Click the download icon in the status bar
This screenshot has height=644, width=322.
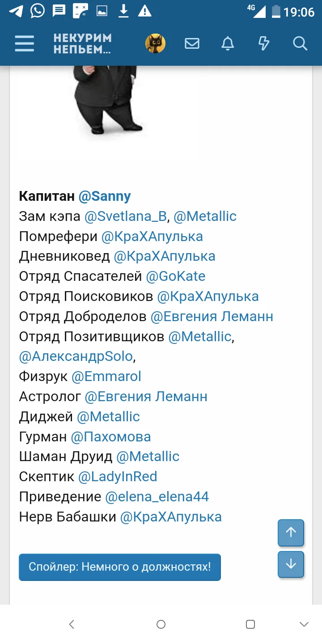tap(123, 10)
